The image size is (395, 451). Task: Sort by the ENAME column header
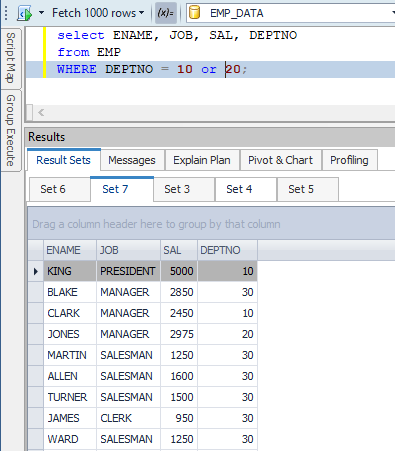pos(70,250)
